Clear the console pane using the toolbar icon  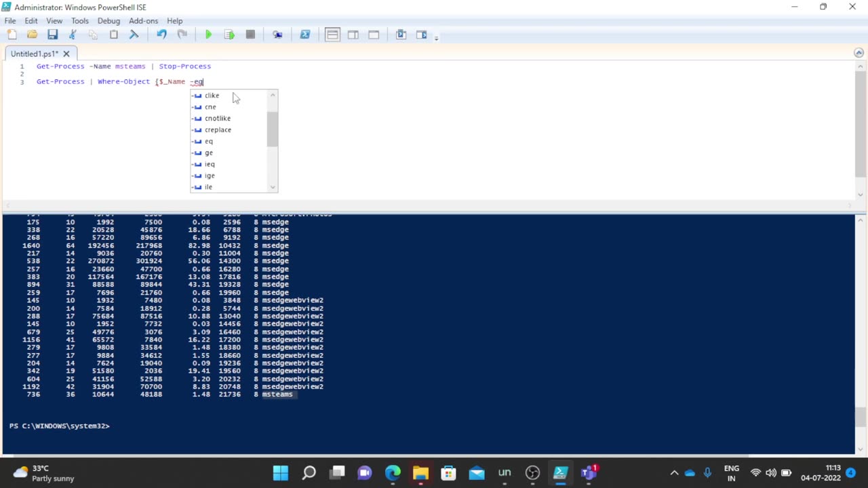[x=134, y=35]
